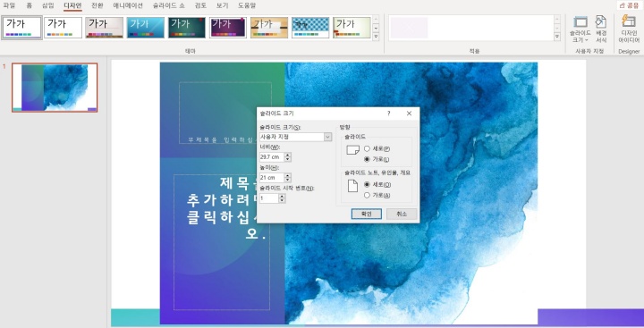The image size is (644, 328).
Task: Switch to the 삽입 tab
Action: 48,5
